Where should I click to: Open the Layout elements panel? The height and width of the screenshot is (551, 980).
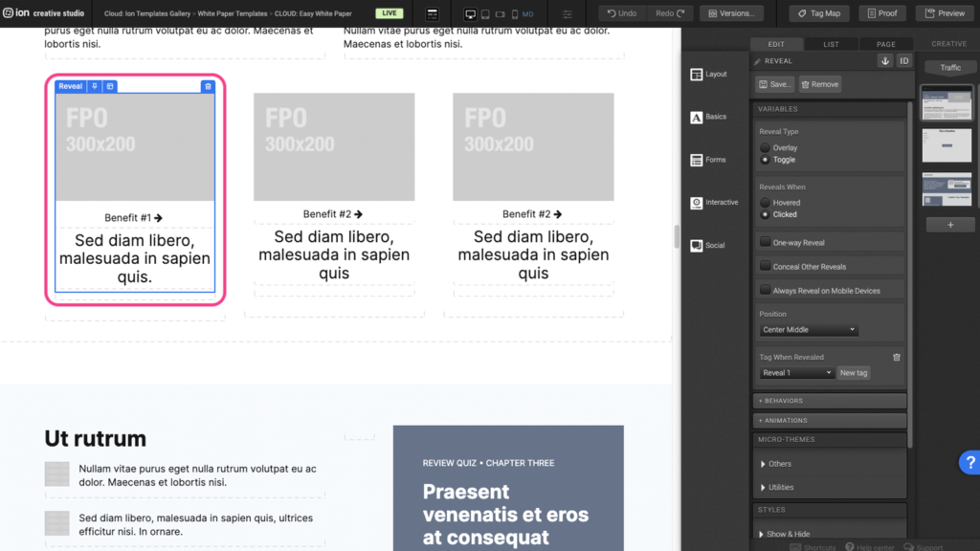click(x=708, y=75)
